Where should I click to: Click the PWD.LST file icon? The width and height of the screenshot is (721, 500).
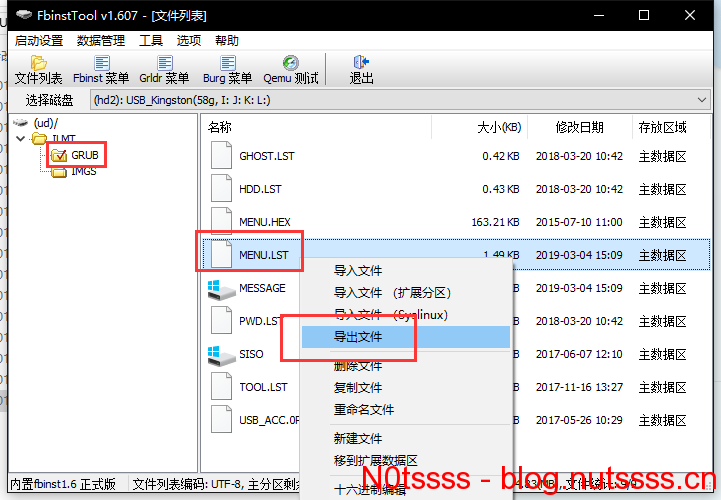pyautogui.click(x=221, y=321)
